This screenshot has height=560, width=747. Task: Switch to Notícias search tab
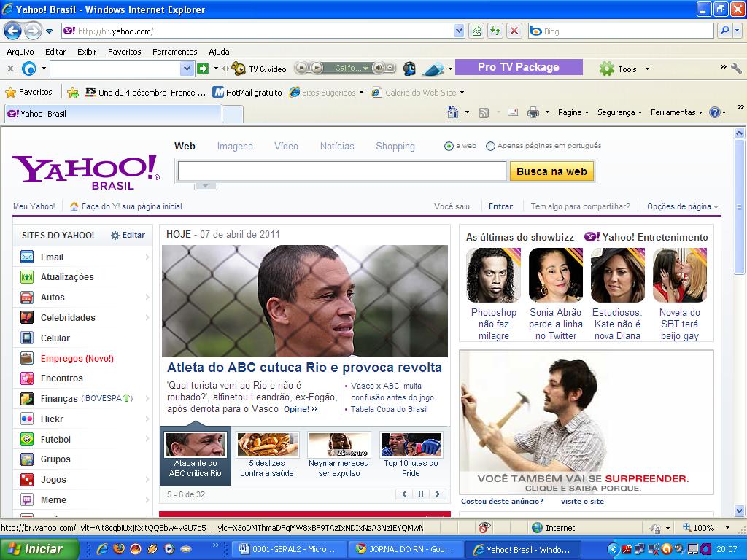(337, 147)
